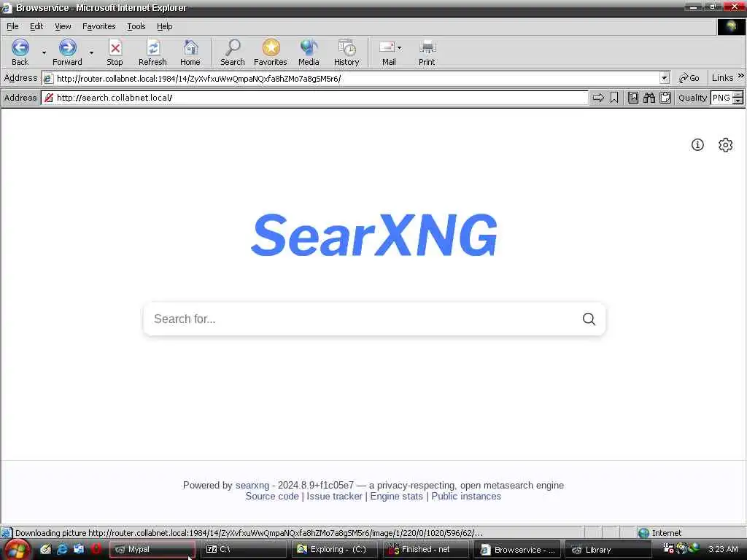Open the File menu
Screen dimensions: 747x560
12,26
